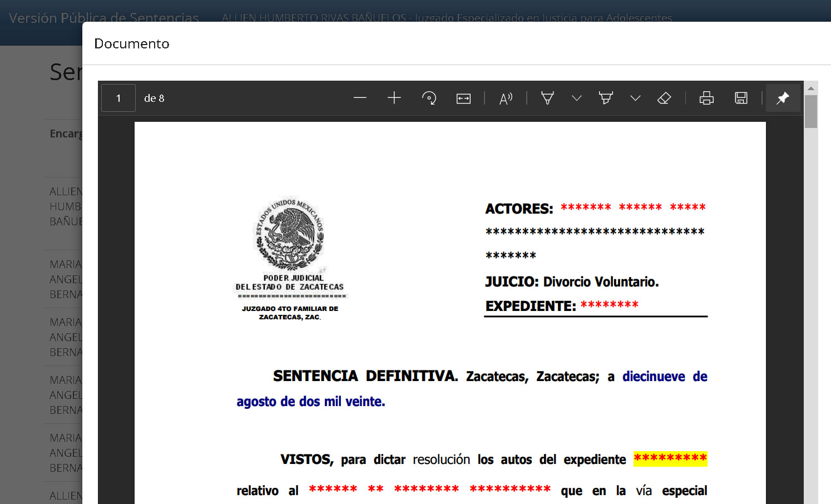The width and height of the screenshot is (831, 504).
Task: Click the scrollbar up arrow
Action: (x=811, y=88)
